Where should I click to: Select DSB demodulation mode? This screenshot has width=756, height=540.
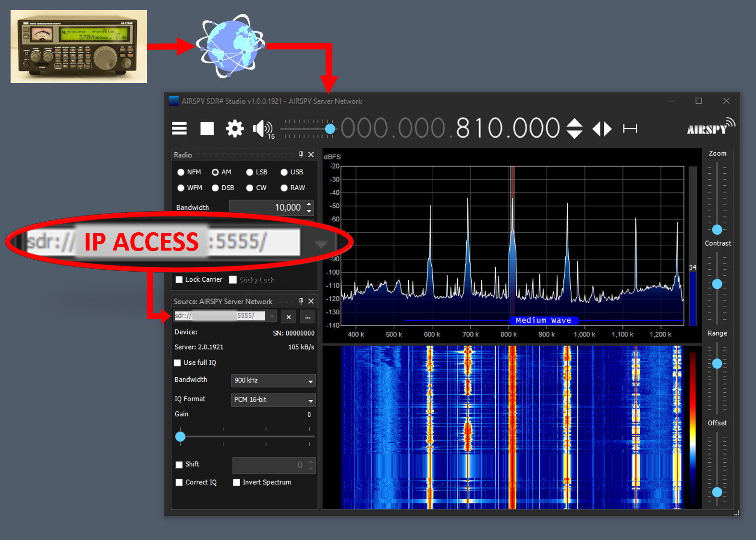tap(215, 188)
